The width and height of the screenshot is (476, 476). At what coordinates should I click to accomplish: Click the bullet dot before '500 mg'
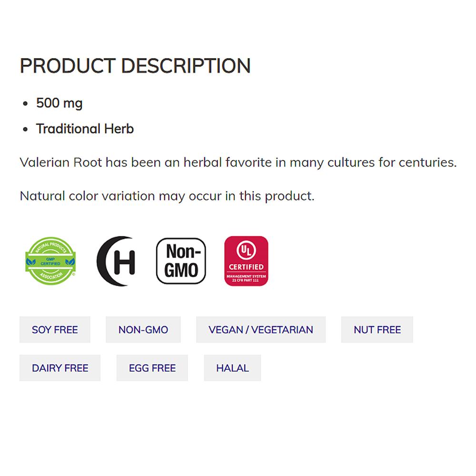coord(26,103)
